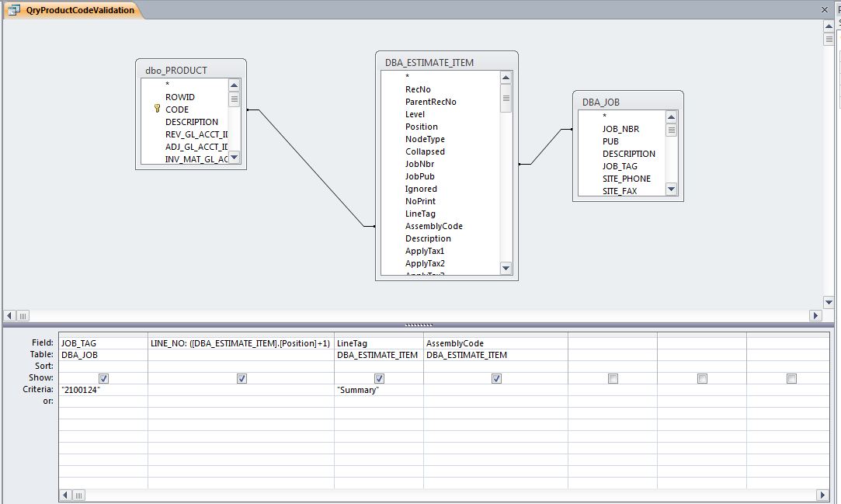The image size is (841, 504).
Task: Uncheck Show box for LineTag column
Action: (x=379, y=378)
